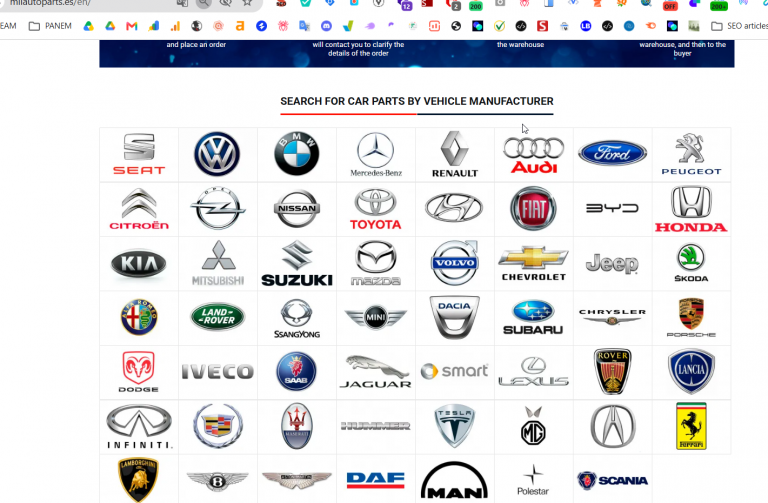Open the Discord bookmark
Screen dimensions: 768x503
tap(326, 26)
